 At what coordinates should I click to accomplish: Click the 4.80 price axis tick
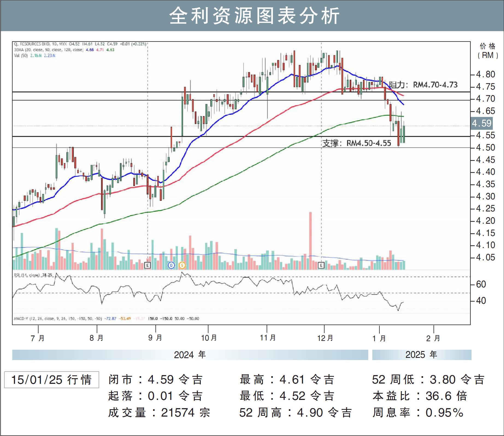485,74
